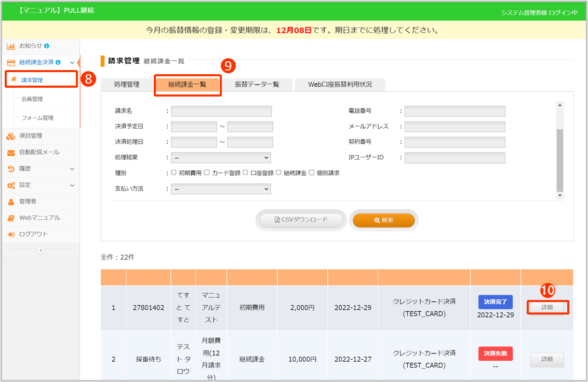
Task: Tick the 個別請求 checkbox
Action: pyautogui.click(x=312, y=173)
